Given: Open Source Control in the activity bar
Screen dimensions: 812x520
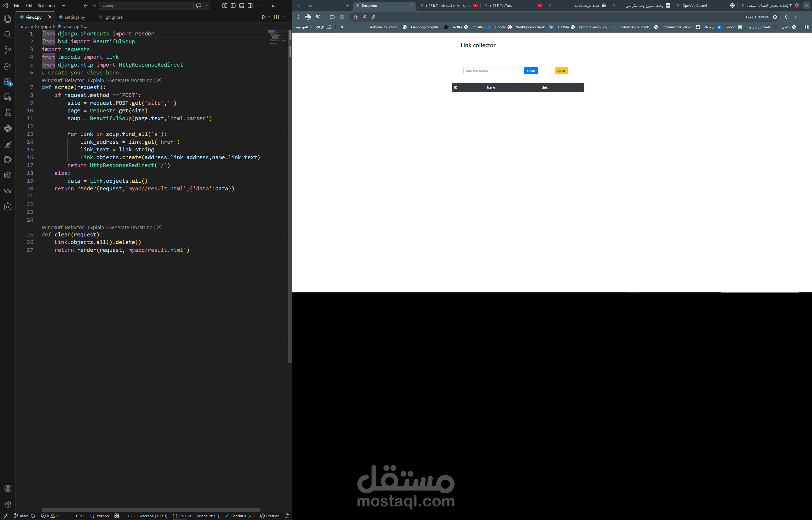Looking at the screenshot, I should coord(7,50).
